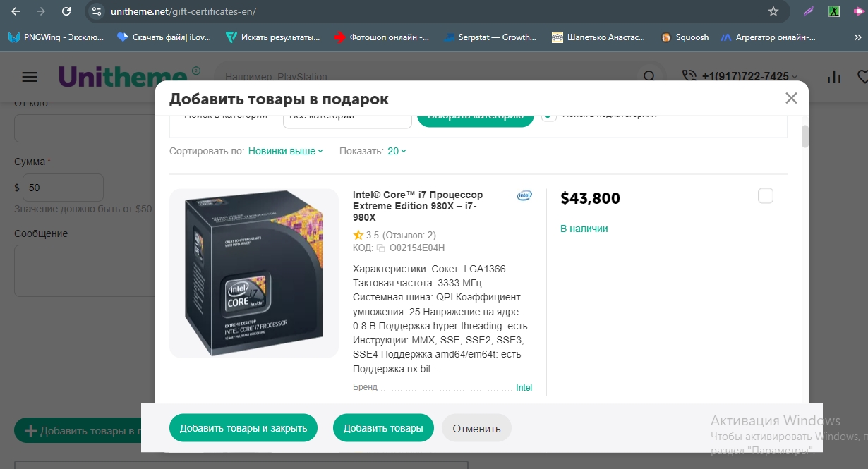Cancel with the Отменить button
This screenshot has width=868, height=469.
coord(476,428)
